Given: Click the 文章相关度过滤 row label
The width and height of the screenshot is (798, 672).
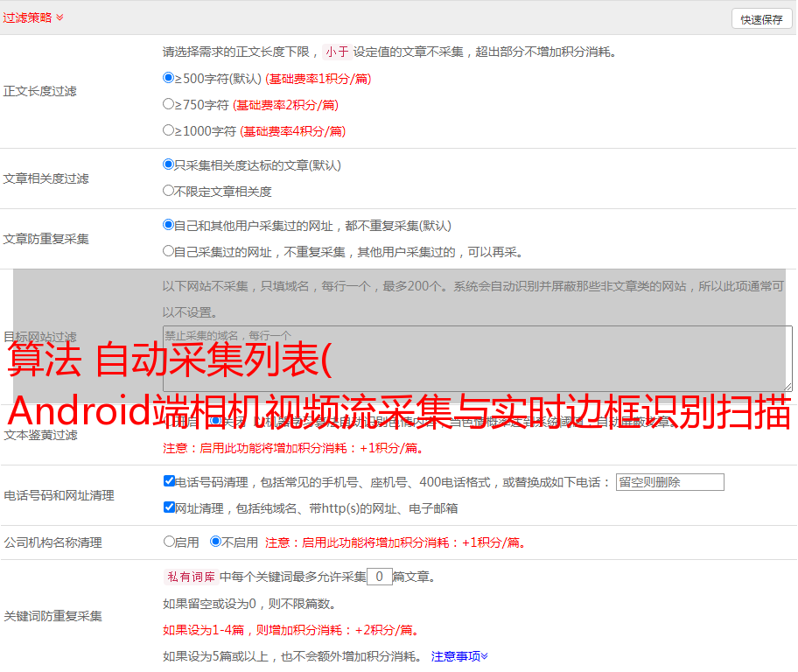Looking at the screenshot, I should coord(45,178).
